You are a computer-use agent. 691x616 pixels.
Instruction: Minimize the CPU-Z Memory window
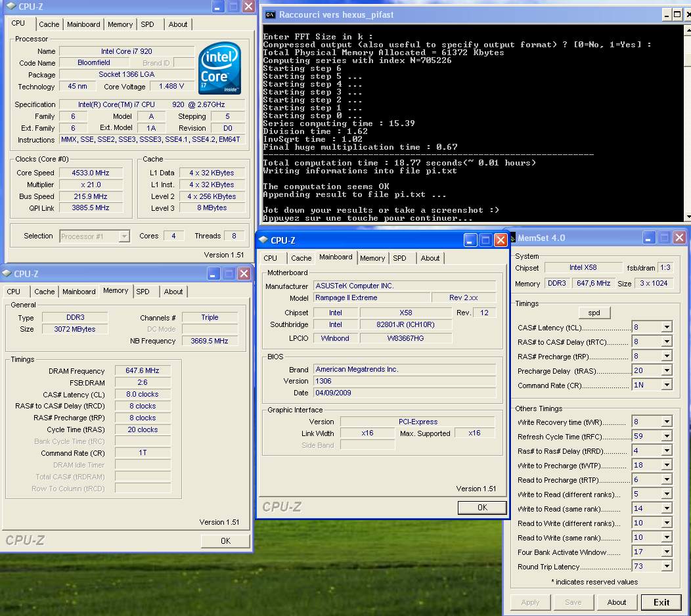click(x=213, y=274)
